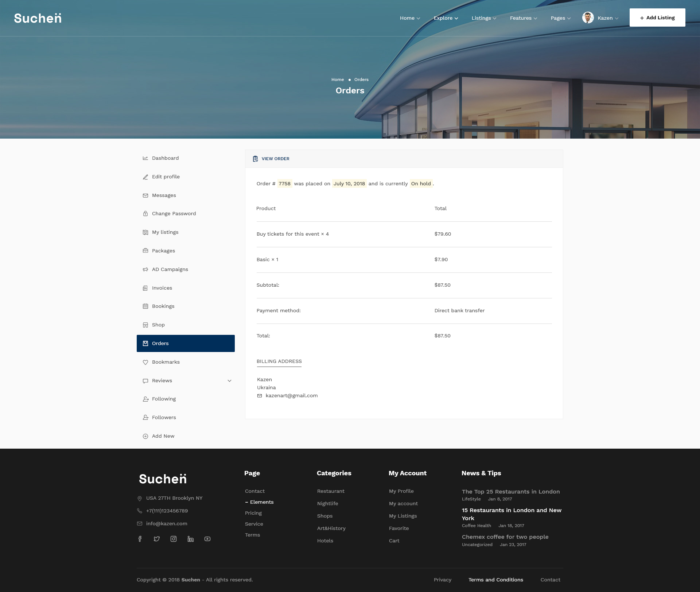
Task: Select Invoices in the sidebar
Action: [162, 288]
